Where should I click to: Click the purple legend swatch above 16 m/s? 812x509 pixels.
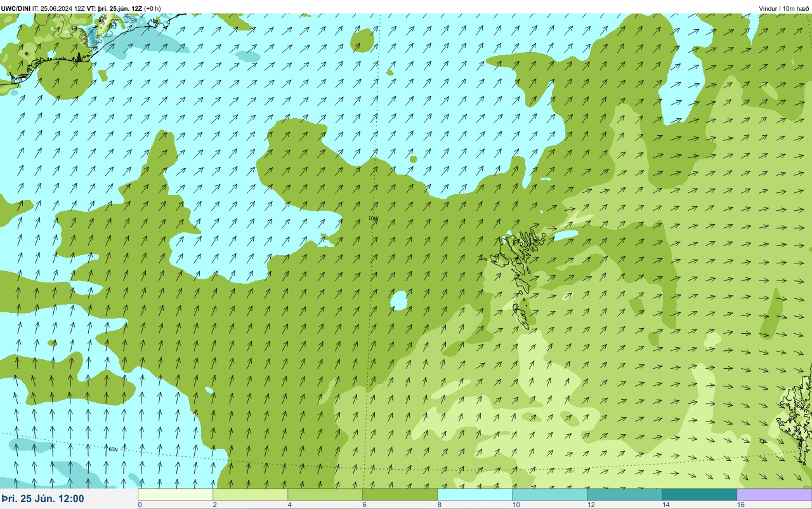775,494
